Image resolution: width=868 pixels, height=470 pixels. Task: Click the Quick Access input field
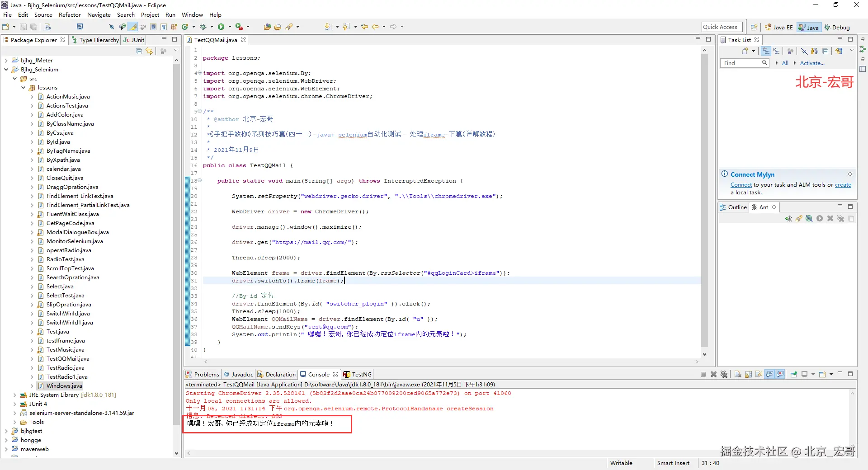722,27
